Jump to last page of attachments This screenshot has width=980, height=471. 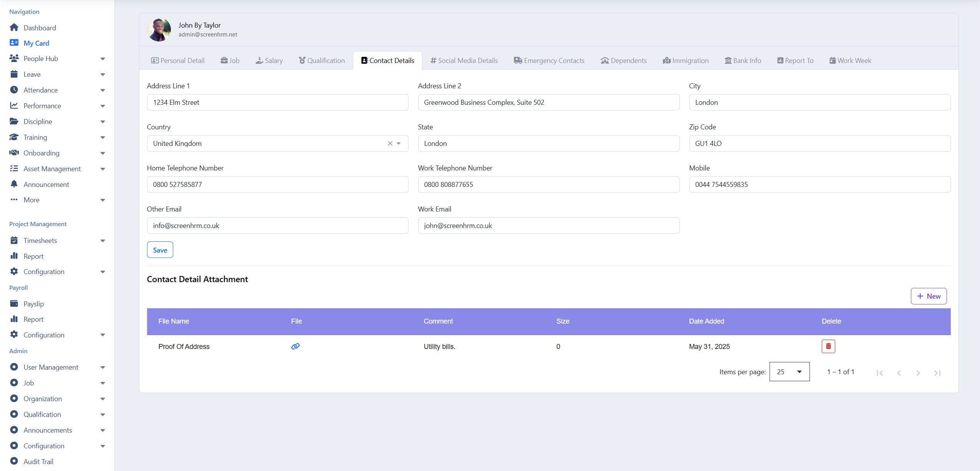tap(937, 373)
